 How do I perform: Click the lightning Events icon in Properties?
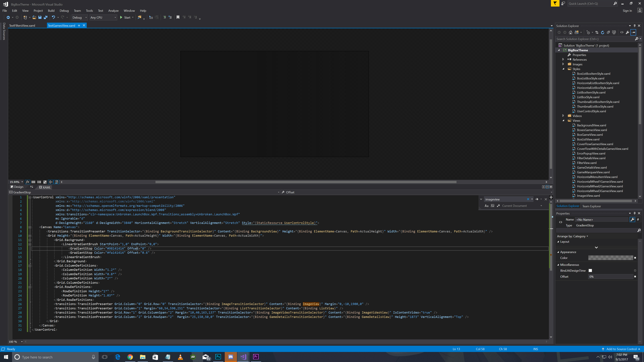click(638, 220)
